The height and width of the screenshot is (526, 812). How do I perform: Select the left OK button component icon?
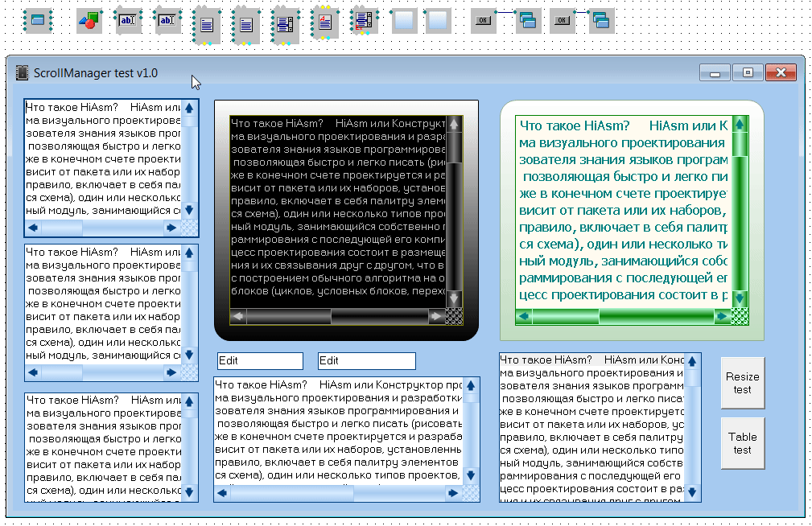pos(483,21)
